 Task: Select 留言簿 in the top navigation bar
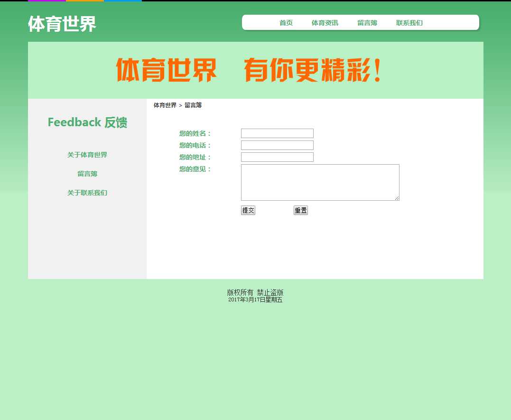[367, 23]
